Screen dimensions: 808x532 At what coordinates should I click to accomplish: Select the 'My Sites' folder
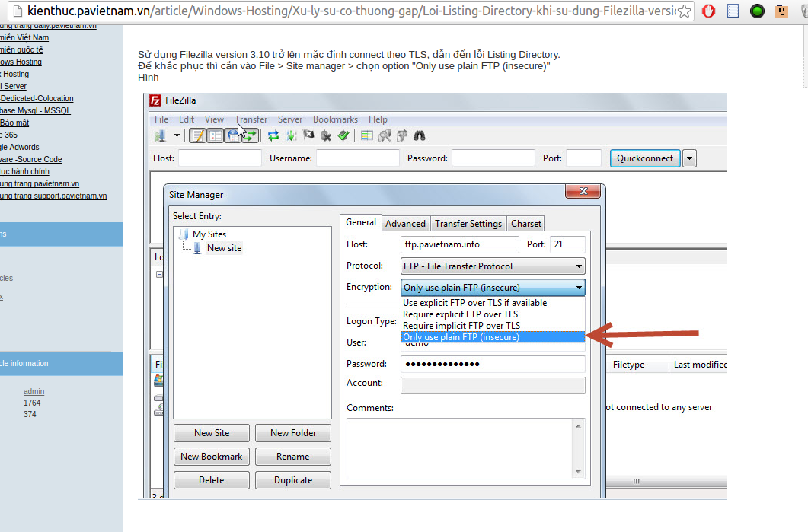209,234
